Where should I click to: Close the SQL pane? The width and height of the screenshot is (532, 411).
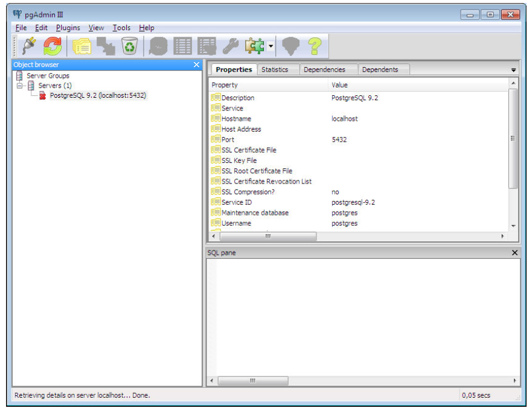tap(514, 253)
